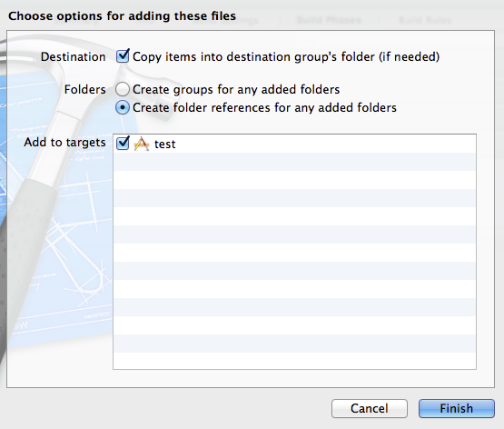Click the Folders label
The width and height of the screenshot is (504, 429).
[x=84, y=89]
